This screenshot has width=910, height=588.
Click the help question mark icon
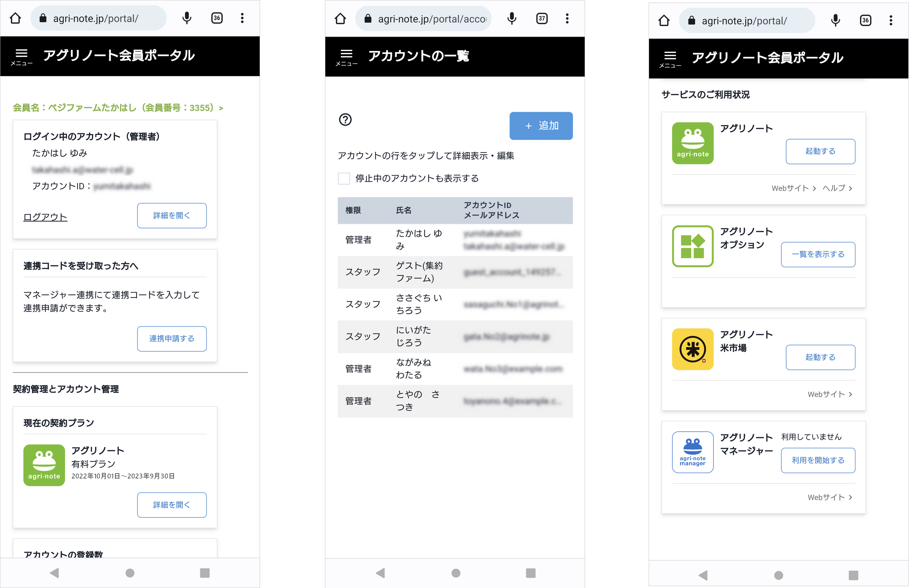point(345,120)
